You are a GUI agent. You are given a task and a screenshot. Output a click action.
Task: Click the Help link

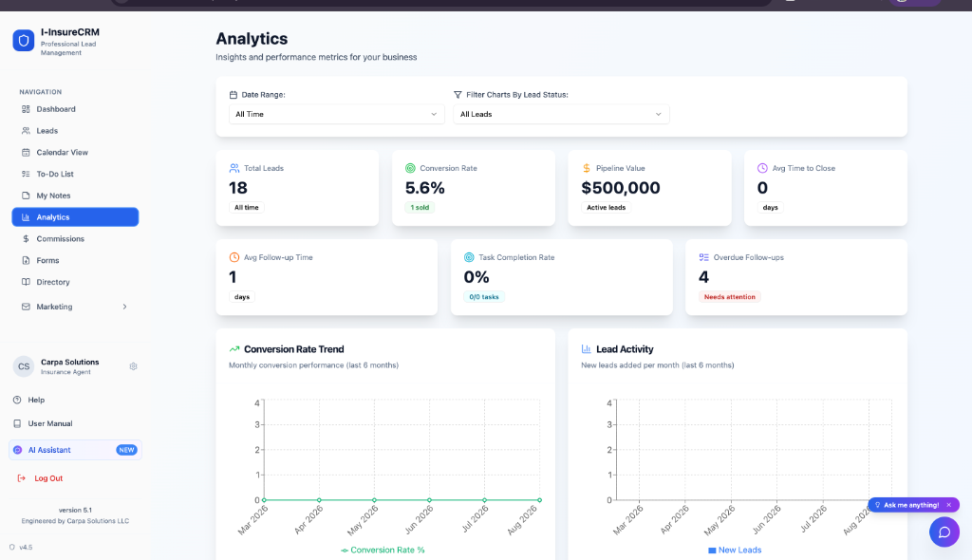pos(36,400)
